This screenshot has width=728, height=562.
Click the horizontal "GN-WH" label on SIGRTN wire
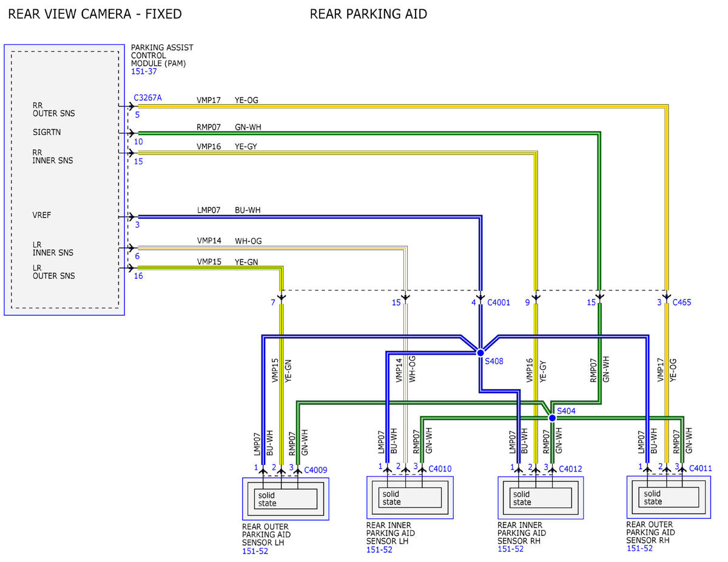(x=248, y=127)
